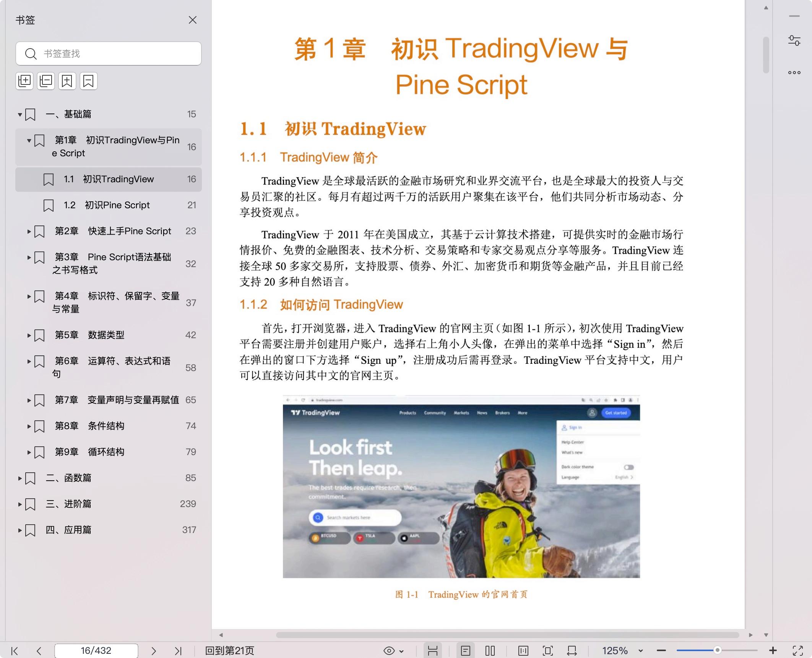Expand 第6章 运算符、表达式和语句
Image resolution: width=812 pixels, height=658 pixels.
[x=29, y=361]
